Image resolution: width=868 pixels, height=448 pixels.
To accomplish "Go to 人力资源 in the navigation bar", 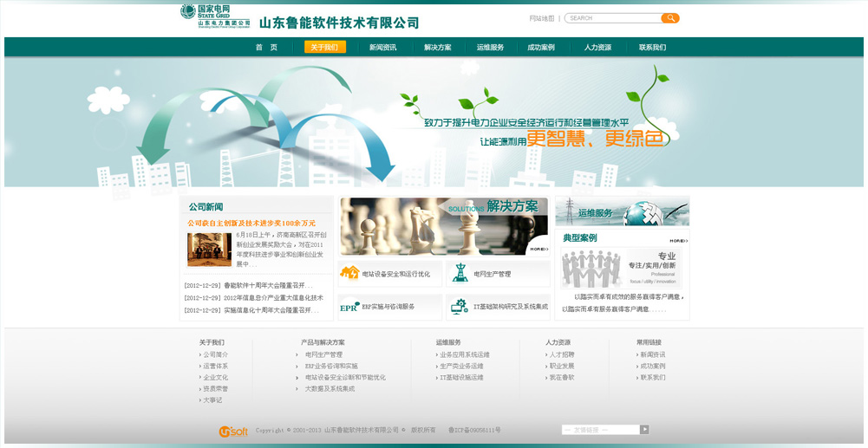I will coord(597,48).
